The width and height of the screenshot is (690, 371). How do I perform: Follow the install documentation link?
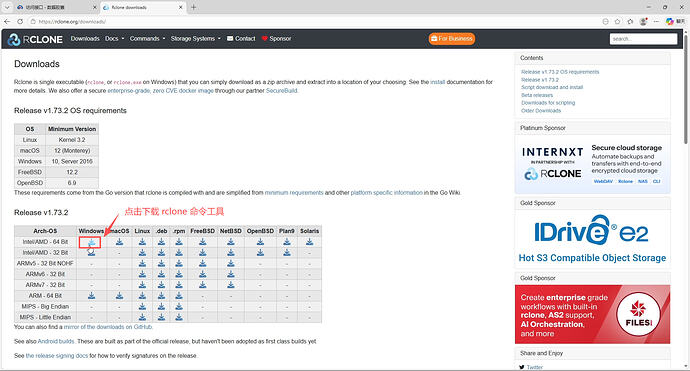click(437, 82)
